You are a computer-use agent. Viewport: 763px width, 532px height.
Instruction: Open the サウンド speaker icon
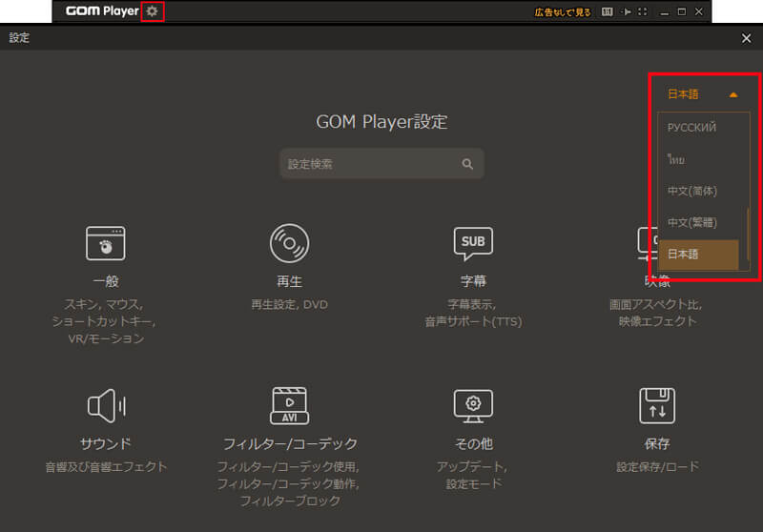107,405
